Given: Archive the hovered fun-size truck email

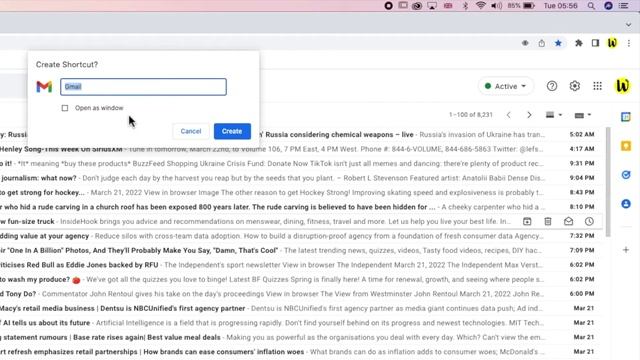Looking at the screenshot, I should tap(527, 221).
